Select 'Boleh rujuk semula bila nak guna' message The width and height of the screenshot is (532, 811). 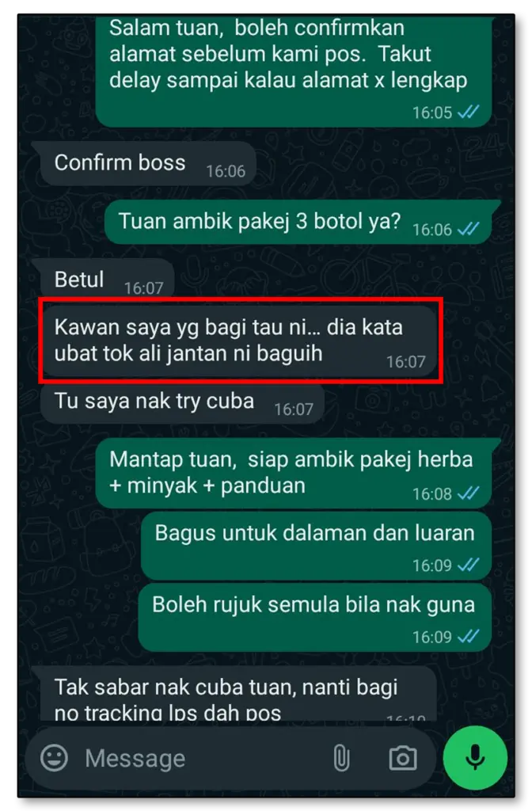tap(314, 618)
